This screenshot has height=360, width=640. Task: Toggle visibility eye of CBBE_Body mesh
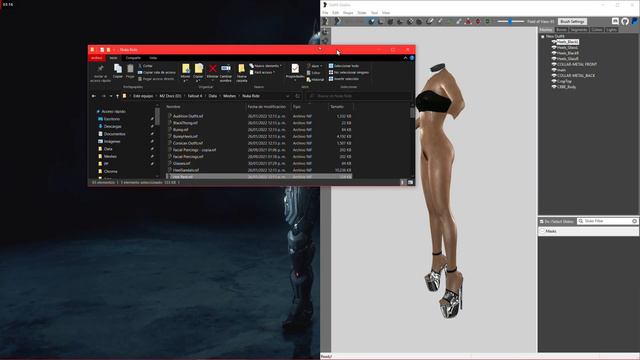click(554, 87)
